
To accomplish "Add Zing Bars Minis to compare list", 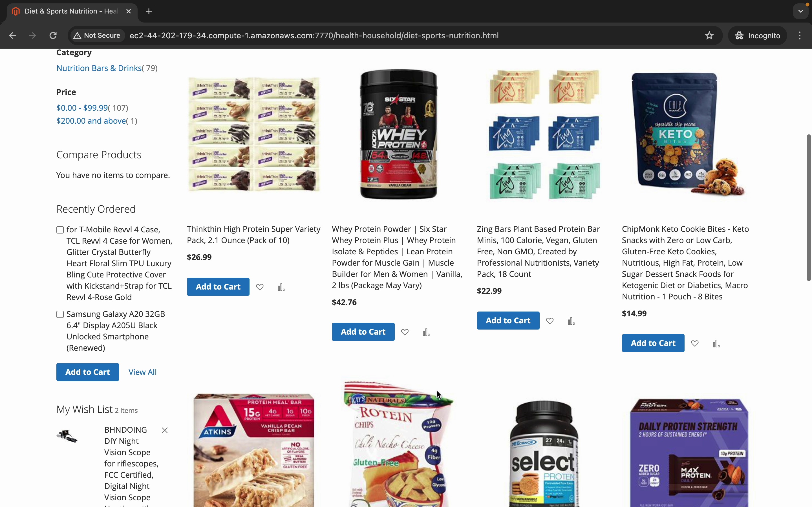I will coord(572,321).
